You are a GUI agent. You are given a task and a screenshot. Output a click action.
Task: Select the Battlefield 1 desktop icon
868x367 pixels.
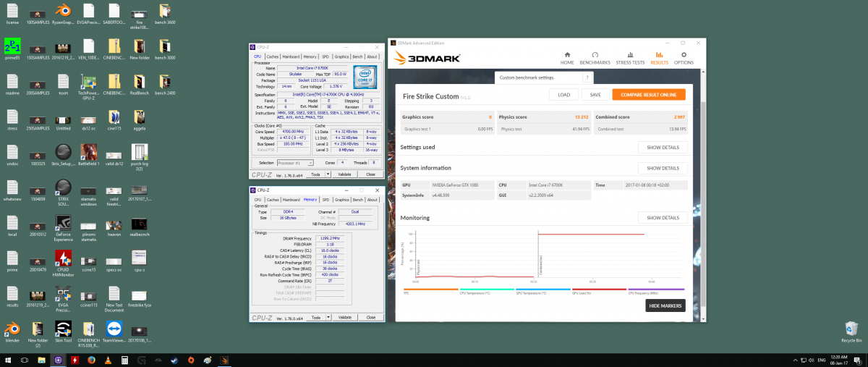[88, 156]
